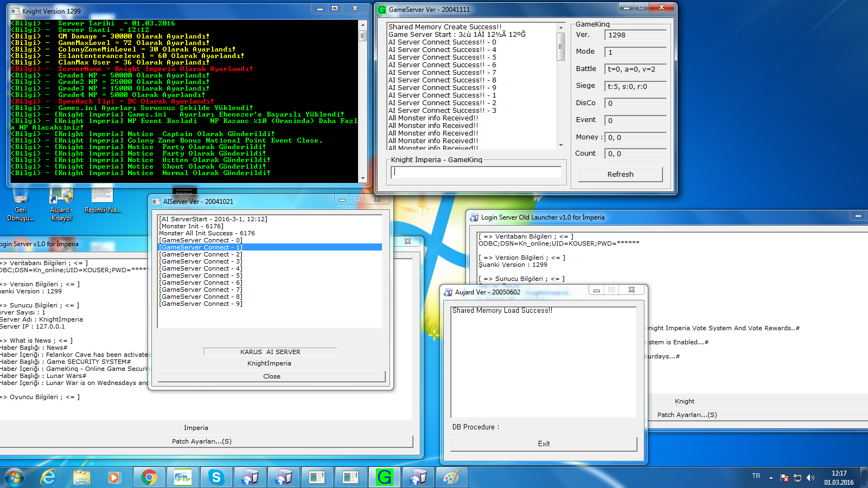Click the Aujard Ver window title icon
868x488 pixels.
tap(448, 292)
